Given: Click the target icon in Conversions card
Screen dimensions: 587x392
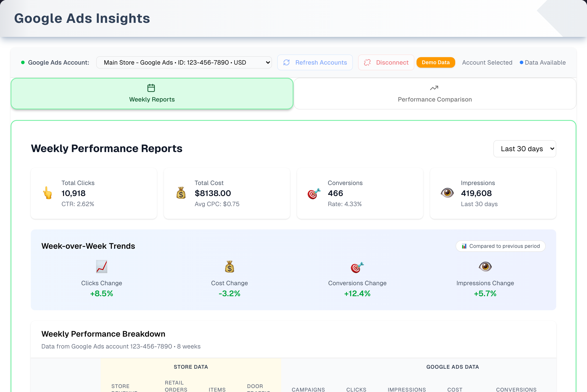Looking at the screenshot, I should [x=314, y=194].
